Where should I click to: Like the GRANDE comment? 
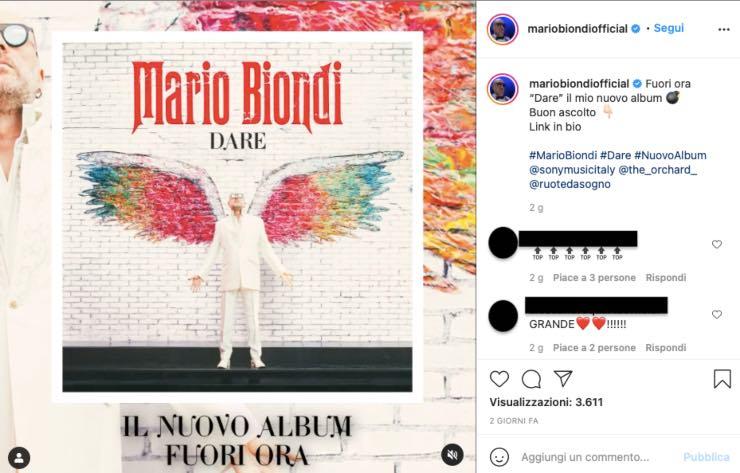tap(716, 314)
